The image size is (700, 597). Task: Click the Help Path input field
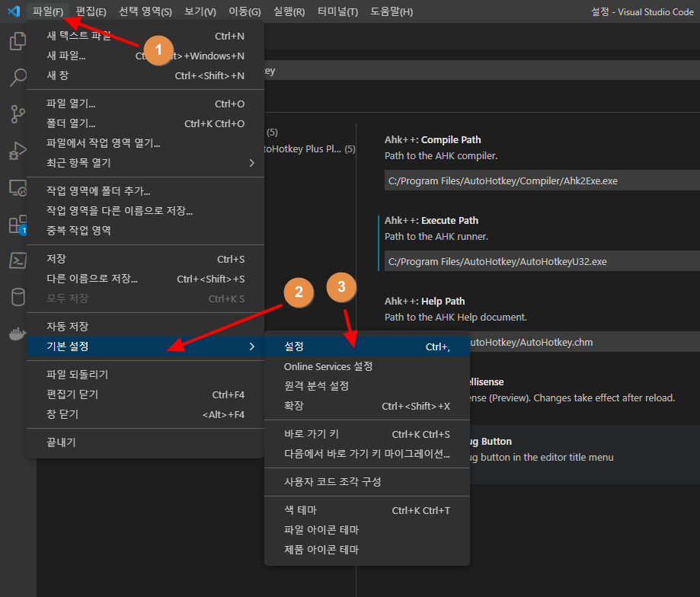coord(584,342)
